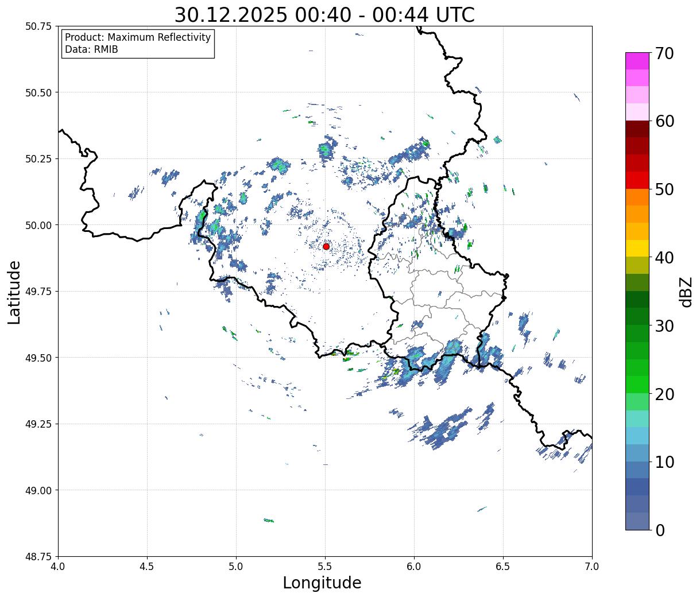
Task: Click the latitude tick label 50.00
Action: [x=38, y=225]
